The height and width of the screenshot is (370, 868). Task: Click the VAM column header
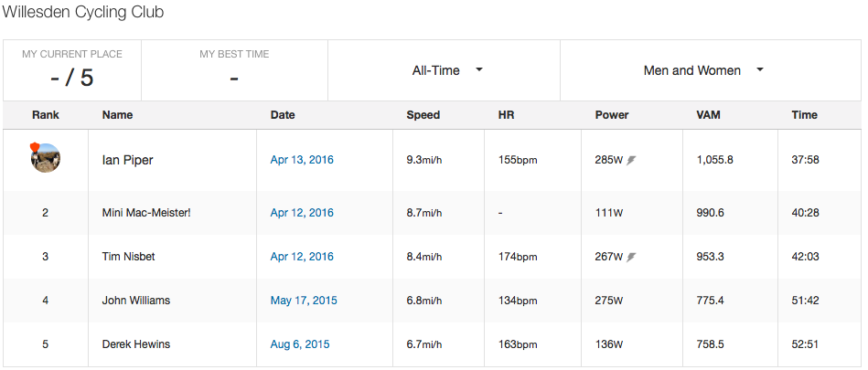point(708,115)
